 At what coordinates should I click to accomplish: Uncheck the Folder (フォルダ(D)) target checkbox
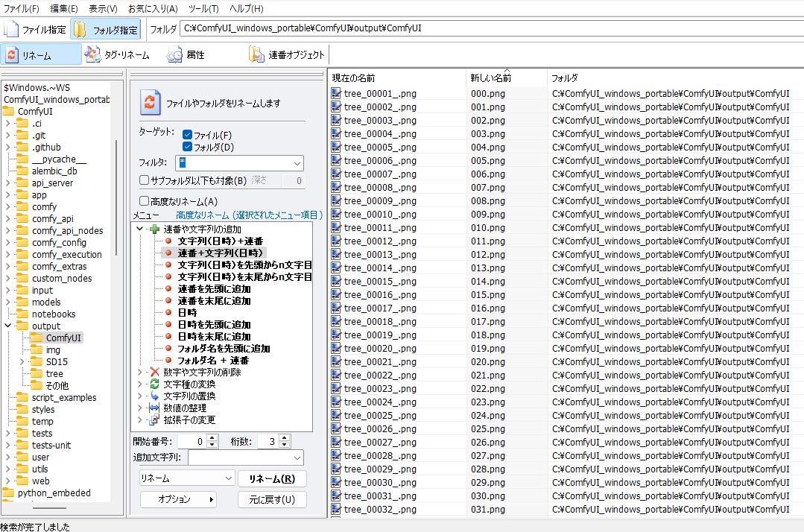pyautogui.click(x=188, y=147)
